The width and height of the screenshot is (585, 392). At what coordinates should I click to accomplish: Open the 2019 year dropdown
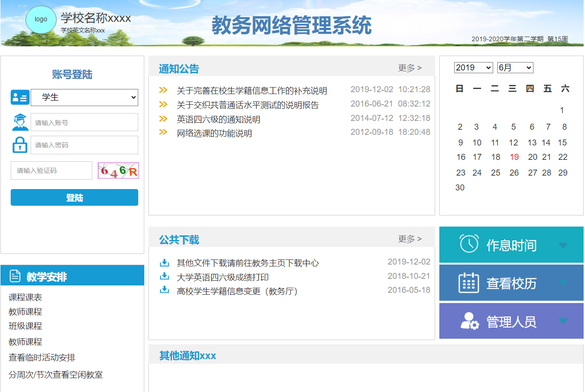(x=473, y=68)
